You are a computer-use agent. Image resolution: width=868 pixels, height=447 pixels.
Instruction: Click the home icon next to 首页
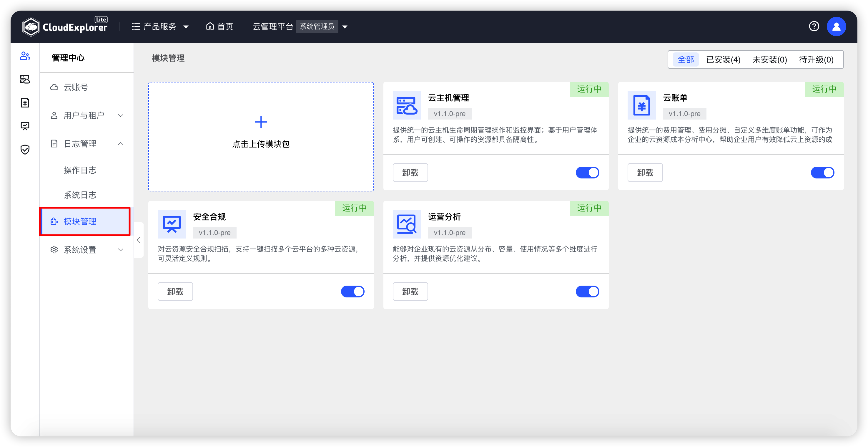point(210,26)
